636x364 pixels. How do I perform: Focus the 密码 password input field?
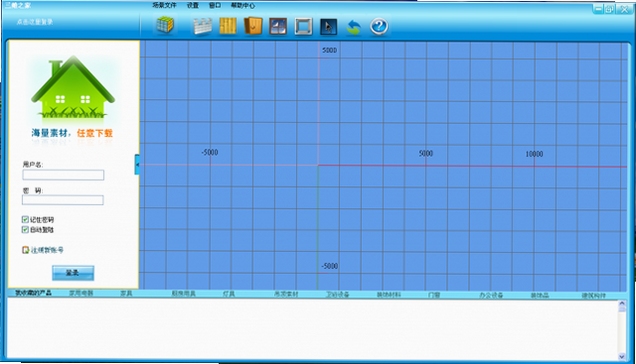tap(63, 200)
